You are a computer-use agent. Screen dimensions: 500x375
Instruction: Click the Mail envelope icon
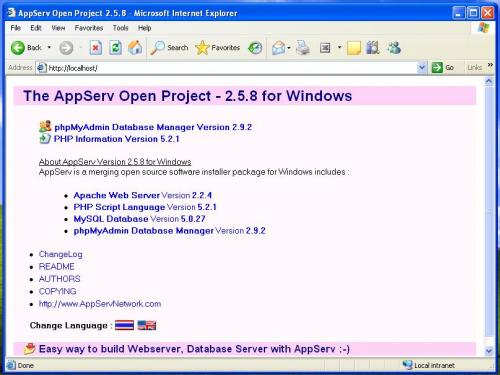pyautogui.click(x=279, y=48)
